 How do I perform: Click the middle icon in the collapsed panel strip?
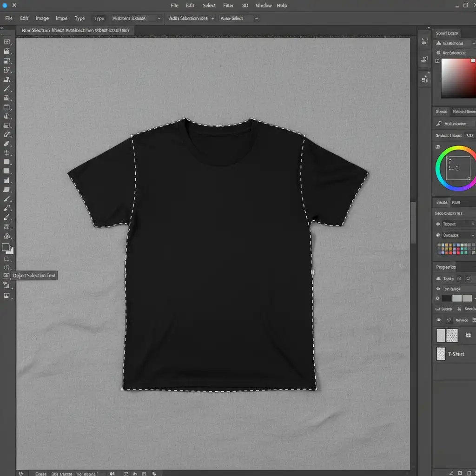(424, 59)
